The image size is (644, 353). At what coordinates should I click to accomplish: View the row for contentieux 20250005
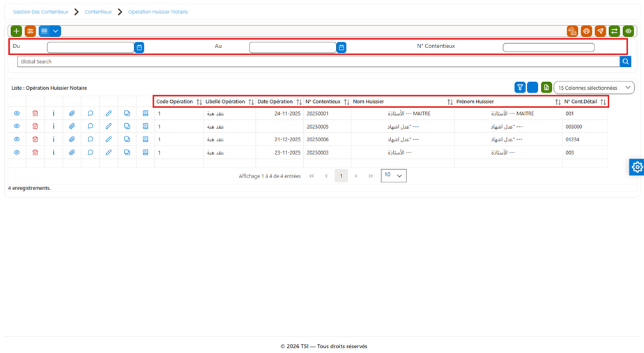coord(17,127)
